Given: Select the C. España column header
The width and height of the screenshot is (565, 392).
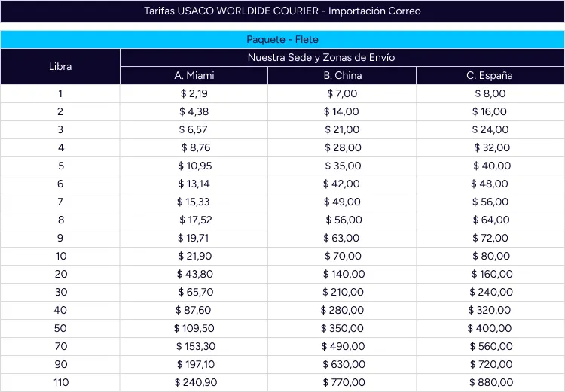Looking at the screenshot, I should click(490, 75).
